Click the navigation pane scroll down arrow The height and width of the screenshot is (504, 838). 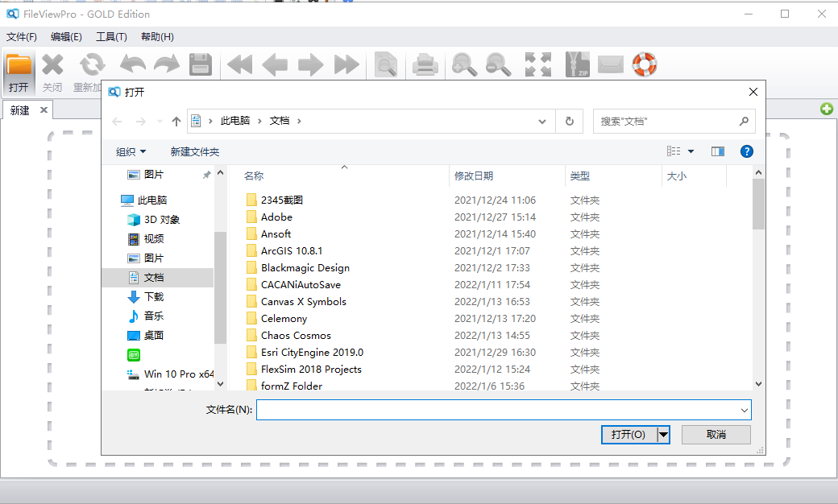coord(220,383)
